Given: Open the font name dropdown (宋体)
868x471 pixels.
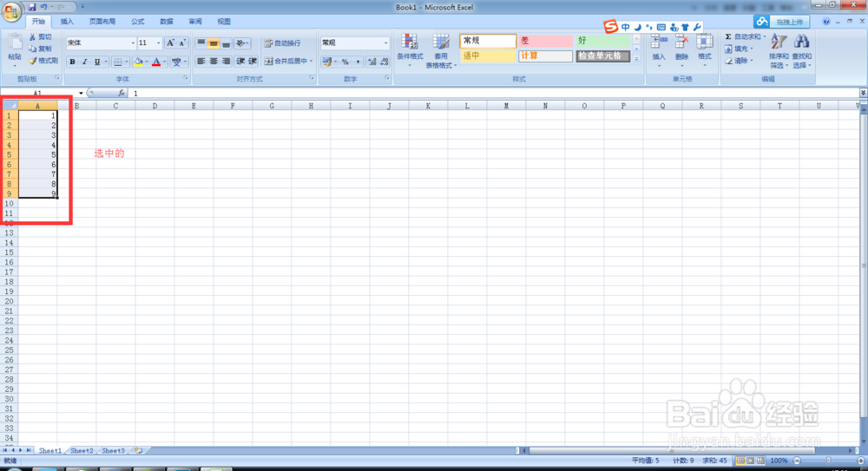Looking at the screenshot, I should click(x=133, y=43).
